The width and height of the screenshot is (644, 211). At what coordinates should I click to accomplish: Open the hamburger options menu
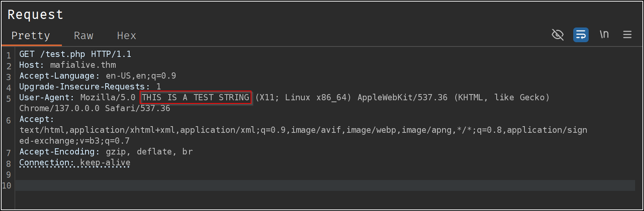627,35
